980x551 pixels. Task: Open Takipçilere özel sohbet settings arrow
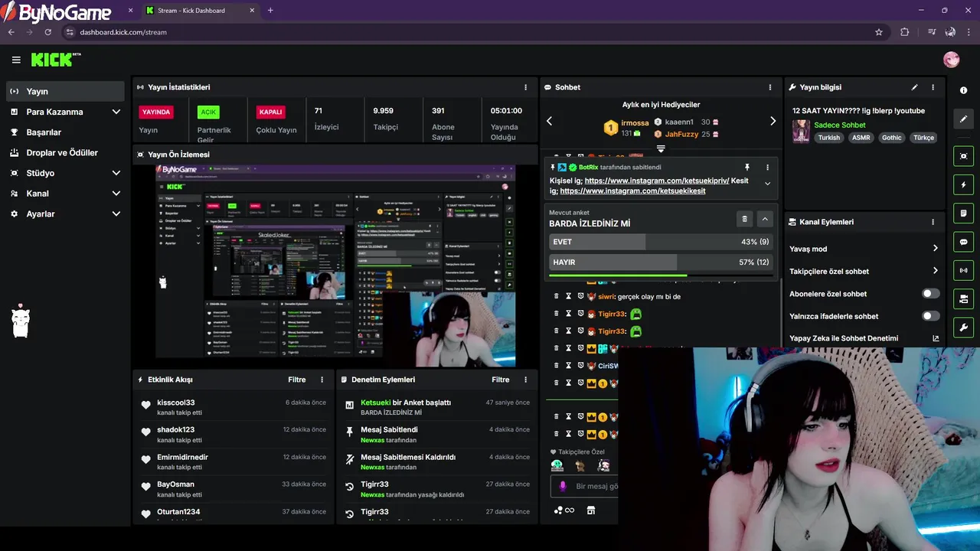coord(935,271)
